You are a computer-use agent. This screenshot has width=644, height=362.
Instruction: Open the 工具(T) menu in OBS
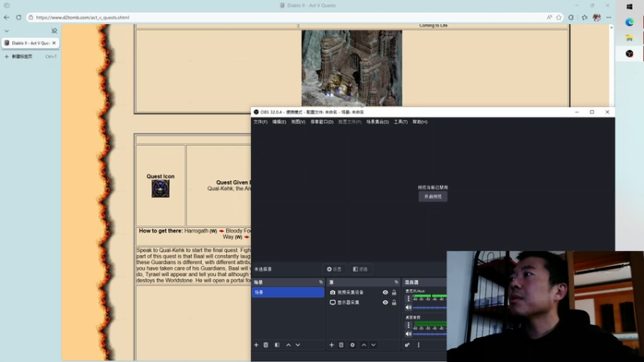coord(400,121)
